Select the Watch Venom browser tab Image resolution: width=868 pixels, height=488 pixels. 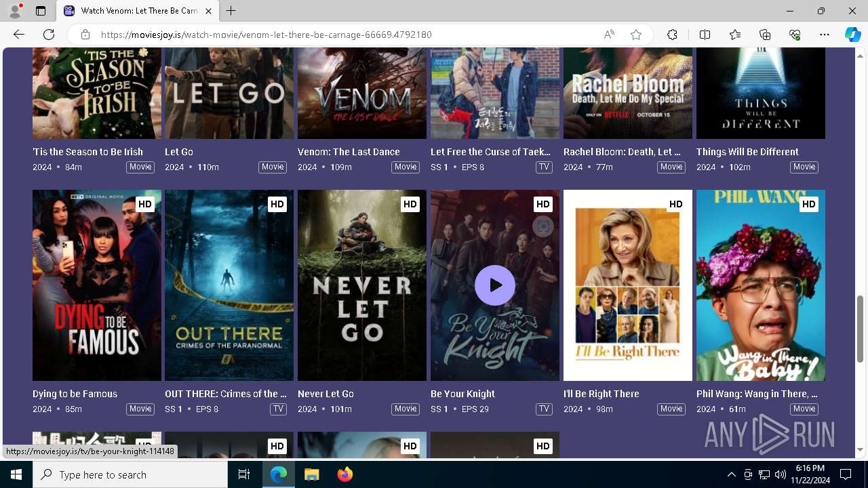(x=138, y=11)
